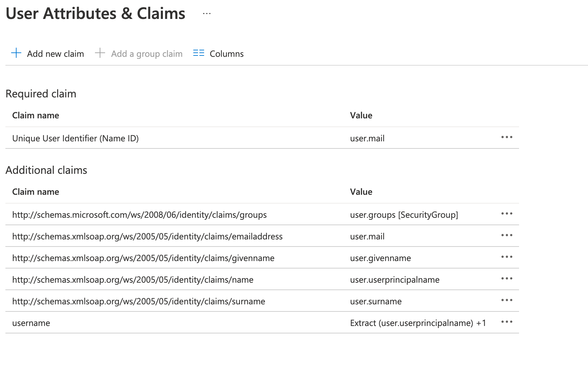The image size is (588, 374).
Task: Open more options for the emailaddress claim
Action: click(507, 235)
